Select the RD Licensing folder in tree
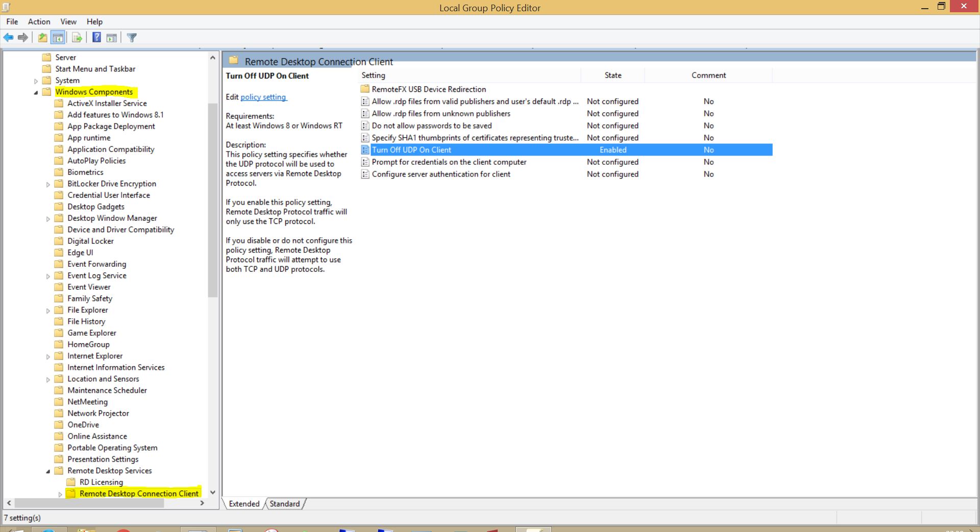The width and height of the screenshot is (980, 532). [x=101, y=482]
